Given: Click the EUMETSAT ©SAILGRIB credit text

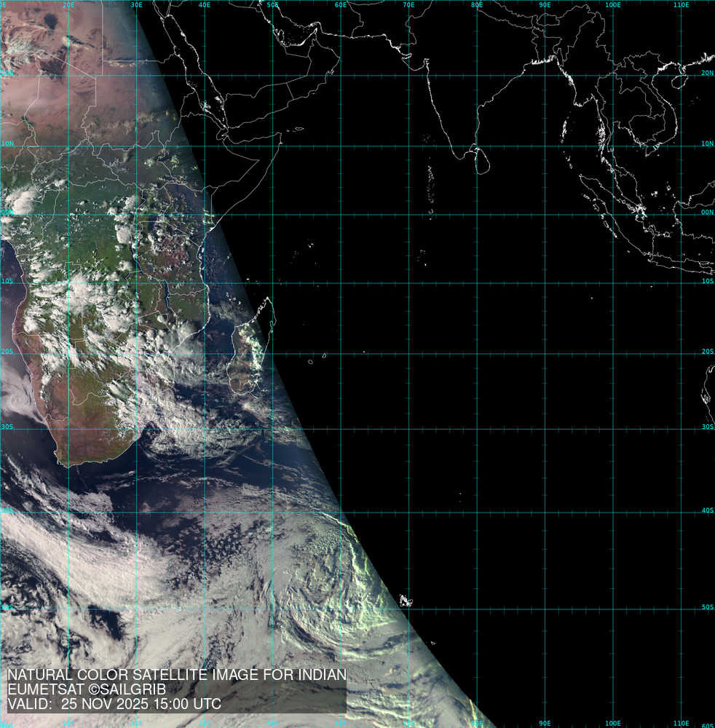Looking at the screenshot, I should 87,689.
